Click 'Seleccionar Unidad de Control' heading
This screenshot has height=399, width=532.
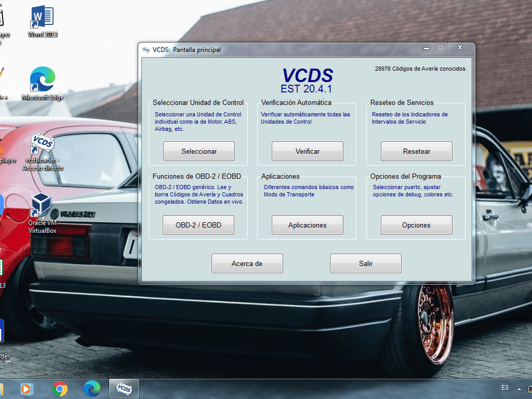tap(198, 102)
